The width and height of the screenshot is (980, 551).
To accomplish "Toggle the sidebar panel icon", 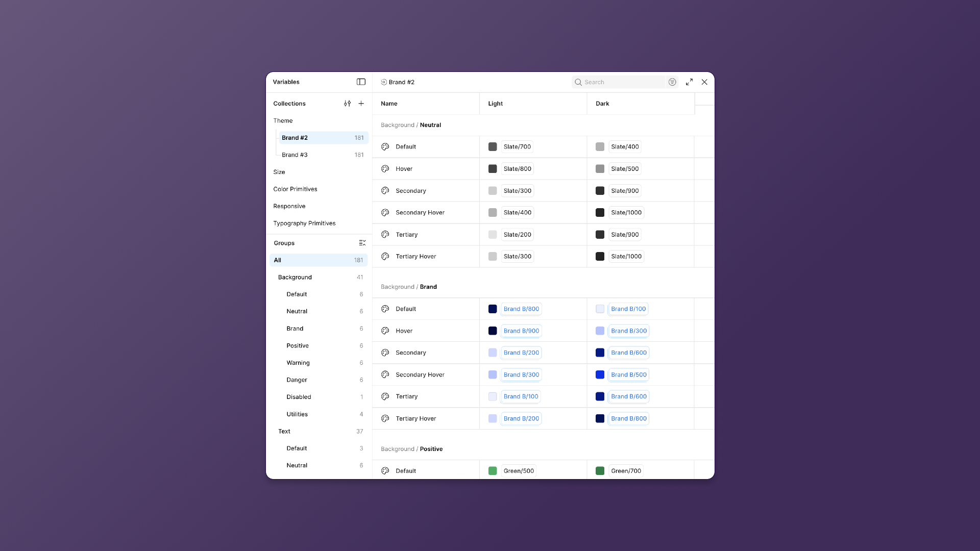I will [361, 82].
